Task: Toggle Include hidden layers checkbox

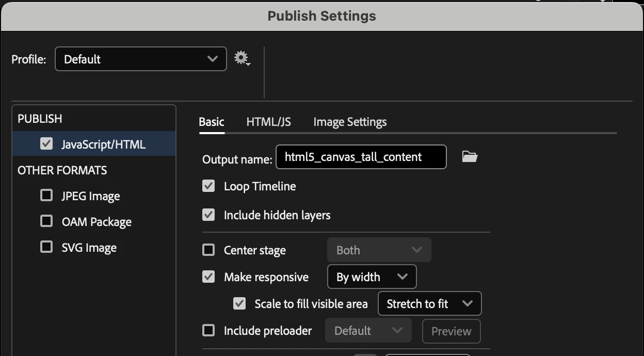Action: [x=208, y=215]
